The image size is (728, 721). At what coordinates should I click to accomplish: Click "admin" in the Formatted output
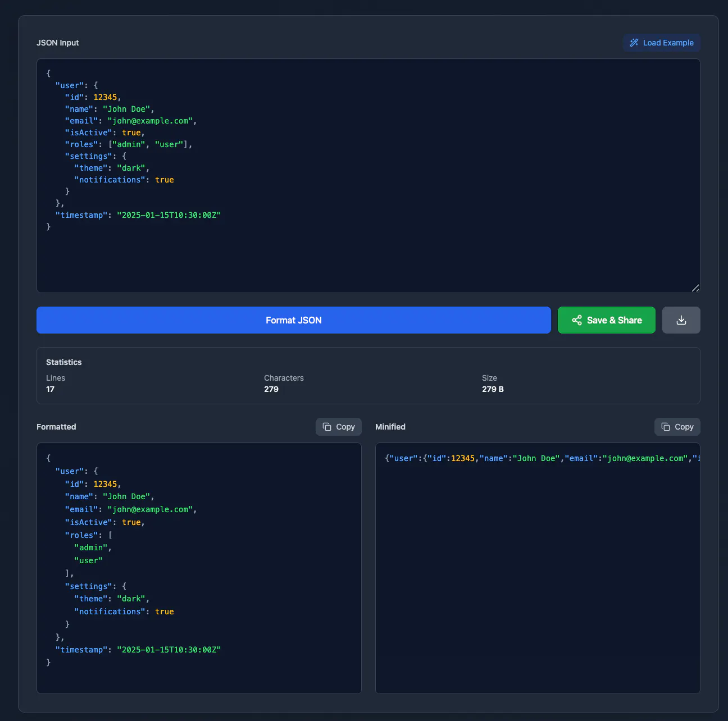[x=91, y=547]
